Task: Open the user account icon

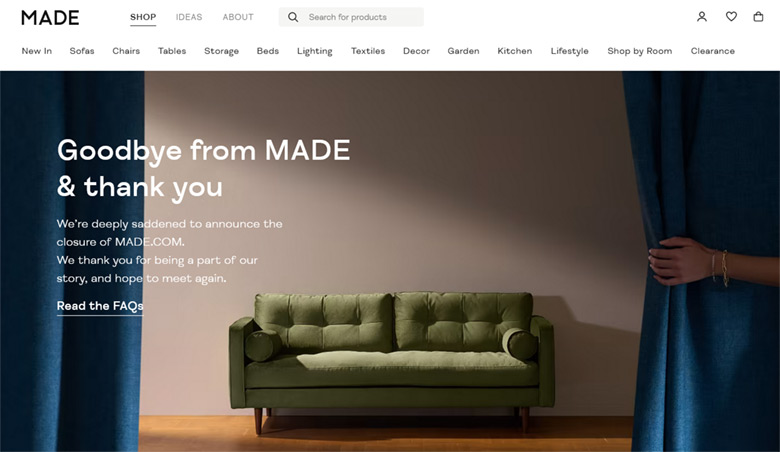Action: click(x=701, y=17)
